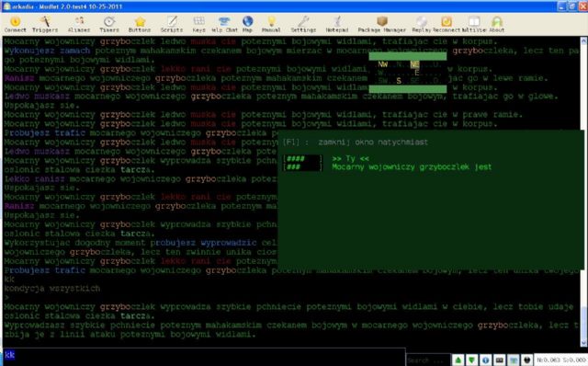Screen dimensions: 588x366
Task: Open the Keys bindings editor
Action: 198,25
